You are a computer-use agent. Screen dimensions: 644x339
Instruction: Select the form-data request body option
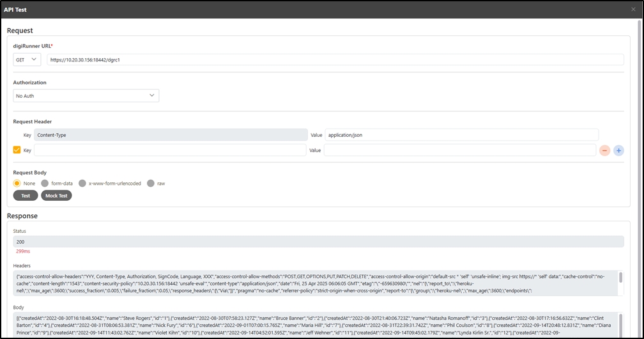click(x=45, y=183)
